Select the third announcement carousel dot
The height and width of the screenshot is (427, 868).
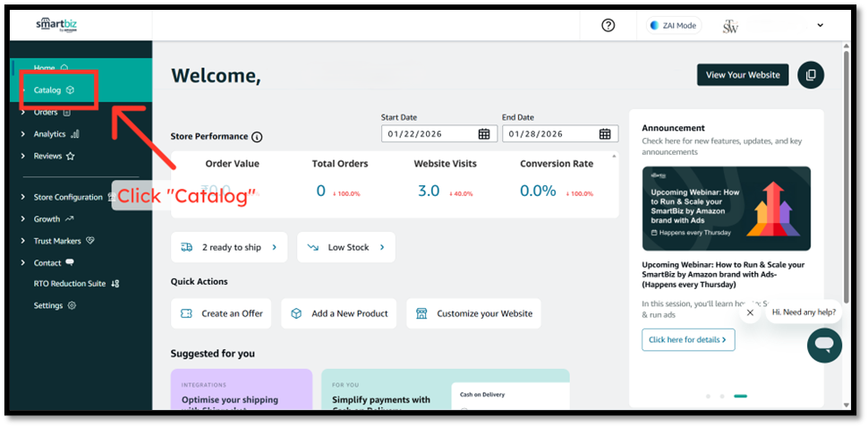click(x=740, y=396)
